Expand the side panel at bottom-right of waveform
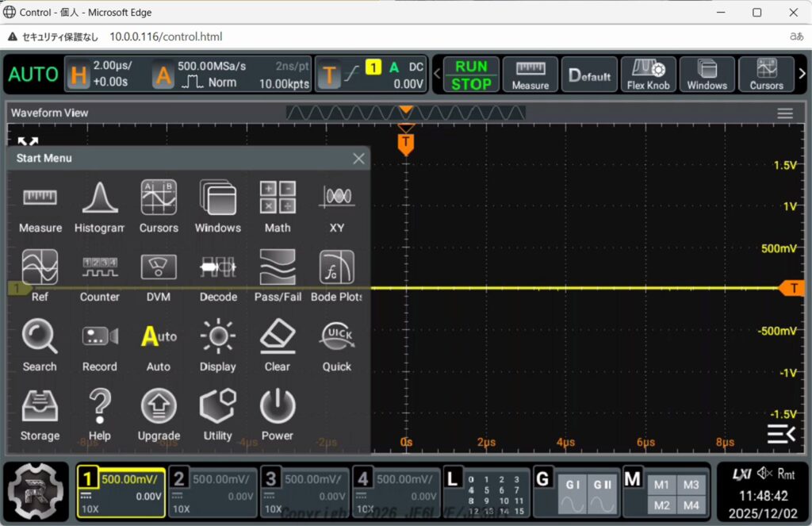Screen dimensions: 812x526 [x=779, y=433]
